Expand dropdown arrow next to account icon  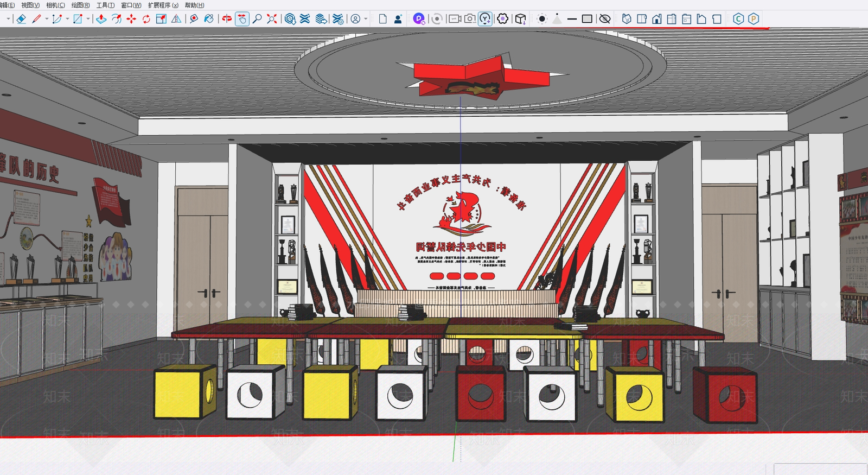[x=366, y=19]
